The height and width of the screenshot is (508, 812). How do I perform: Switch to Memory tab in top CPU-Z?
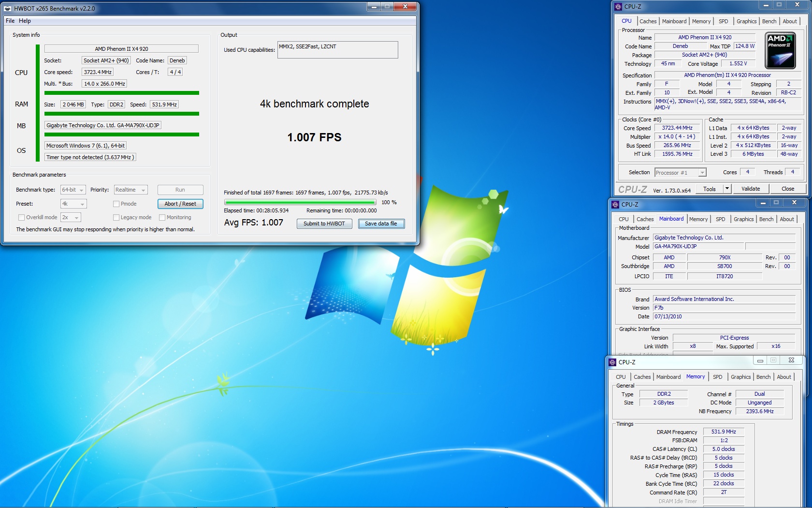[x=701, y=21]
